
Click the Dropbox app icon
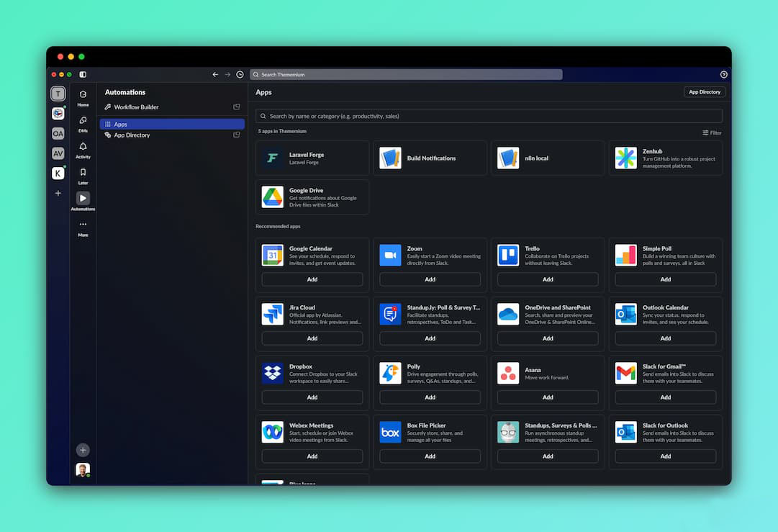click(272, 373)
